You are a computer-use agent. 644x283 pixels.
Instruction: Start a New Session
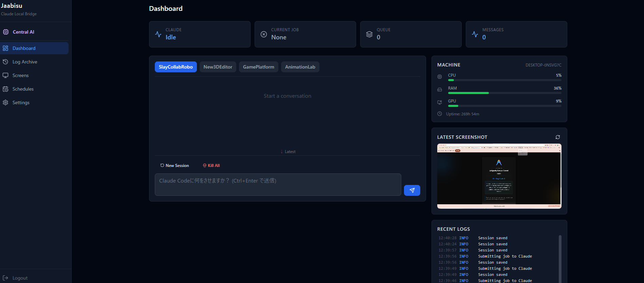click(x=174, y=166)
